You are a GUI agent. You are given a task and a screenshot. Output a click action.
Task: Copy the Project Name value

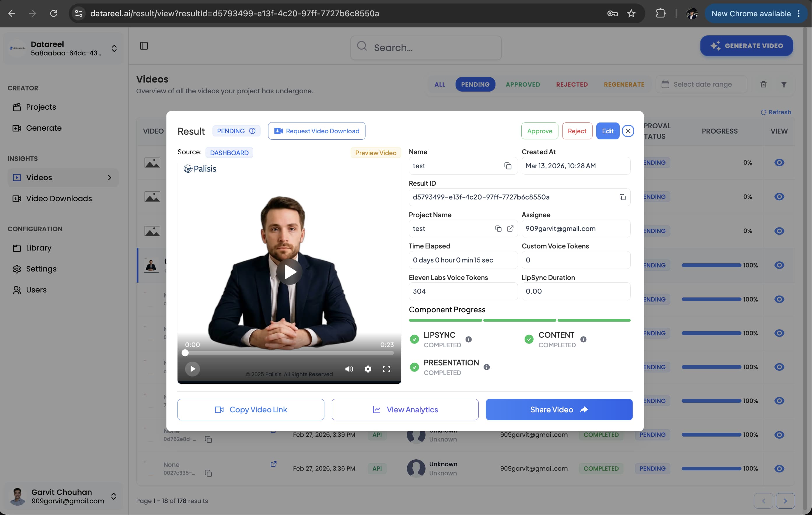coord(498,228)
